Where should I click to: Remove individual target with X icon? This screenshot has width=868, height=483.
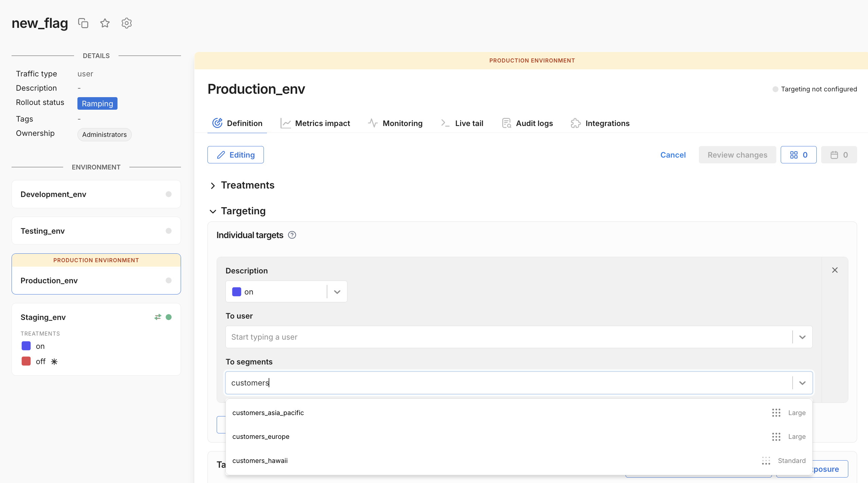[835, 270]
